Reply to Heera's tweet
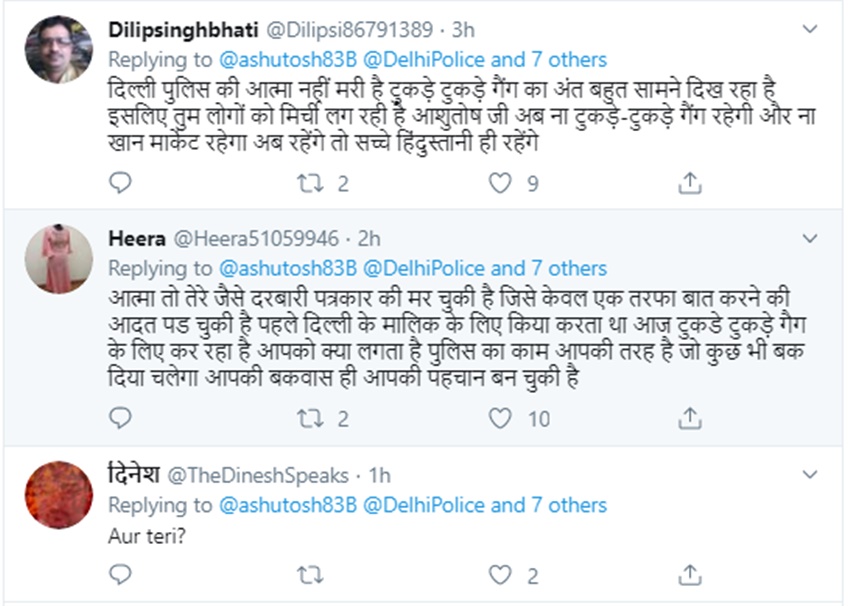 [120, 418]
